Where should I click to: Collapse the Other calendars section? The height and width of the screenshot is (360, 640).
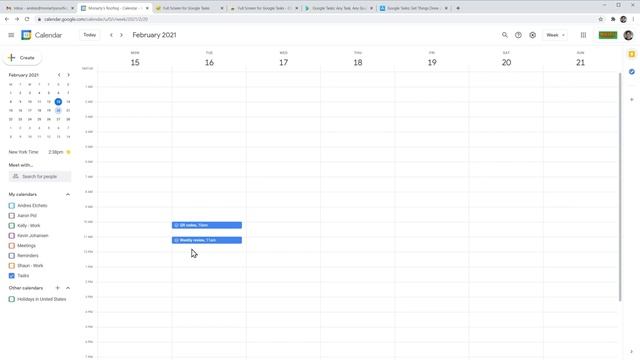pyautogui.click(x=68, y=288)
